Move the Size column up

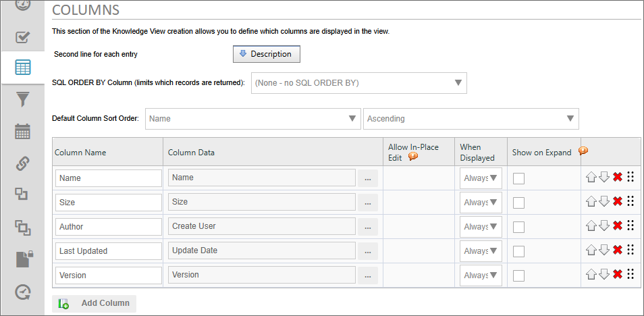[x=591, y=201]
